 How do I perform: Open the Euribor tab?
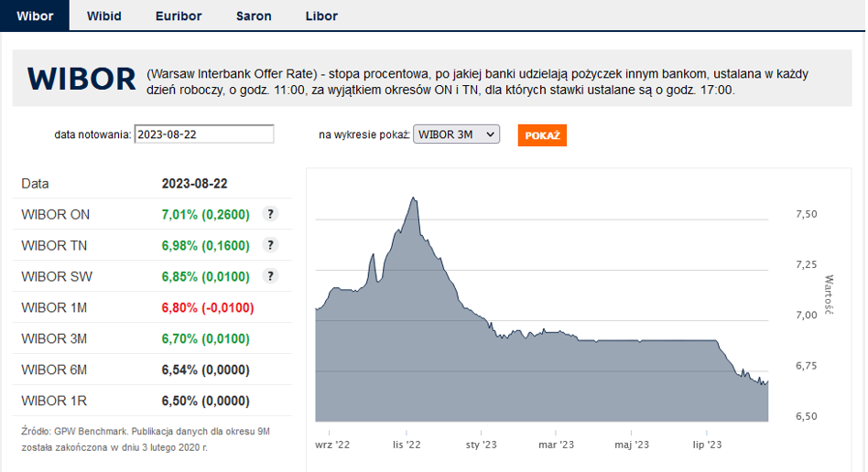click(179, 16)
